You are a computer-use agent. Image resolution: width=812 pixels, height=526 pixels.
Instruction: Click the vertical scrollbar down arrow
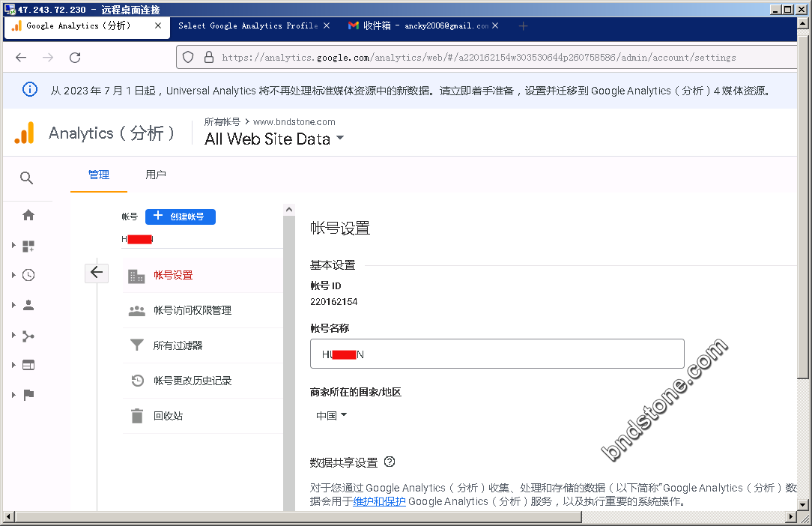[803, 504]
